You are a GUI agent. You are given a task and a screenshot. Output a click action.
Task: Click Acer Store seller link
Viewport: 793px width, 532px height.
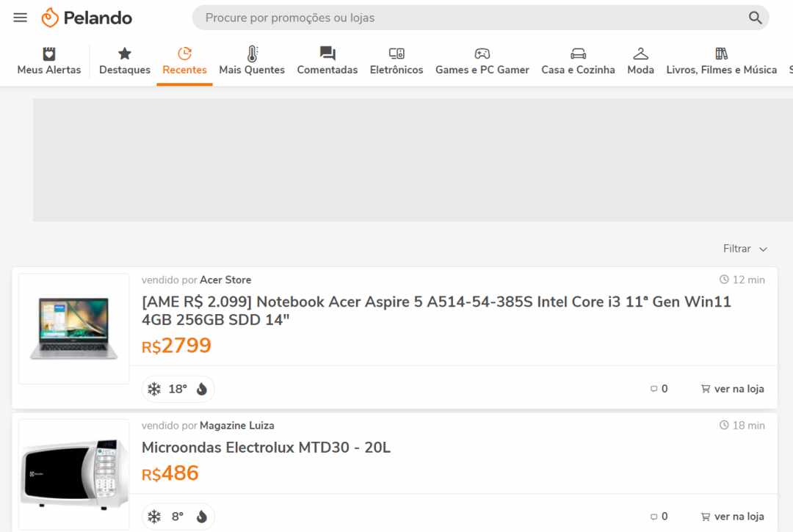pyautogui.click(x=225, y=280)
